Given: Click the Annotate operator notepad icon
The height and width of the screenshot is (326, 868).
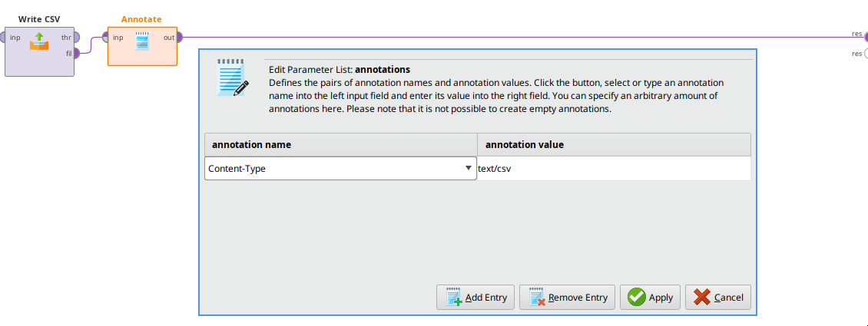Looking at the screenshot, I should tap(141, 41).
